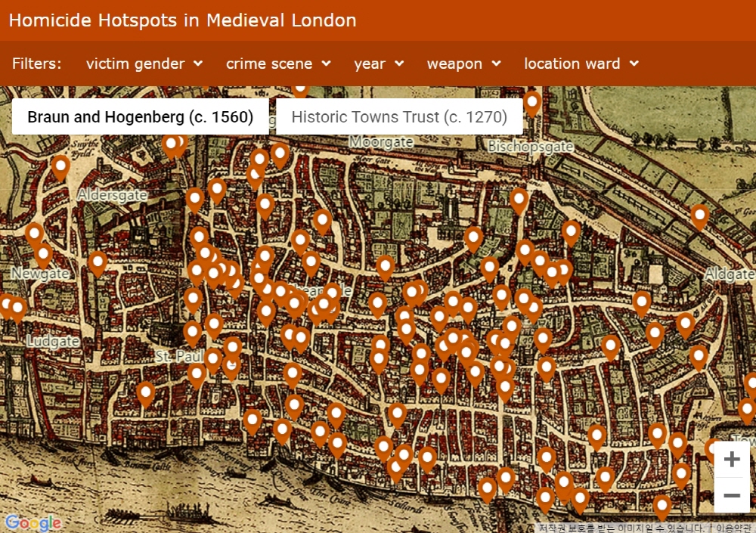Image resolution: width=756 pixels, height=533 pixels.
Task: Open the pin closest below the Bischopsgate label
Action: coord(519,201)
